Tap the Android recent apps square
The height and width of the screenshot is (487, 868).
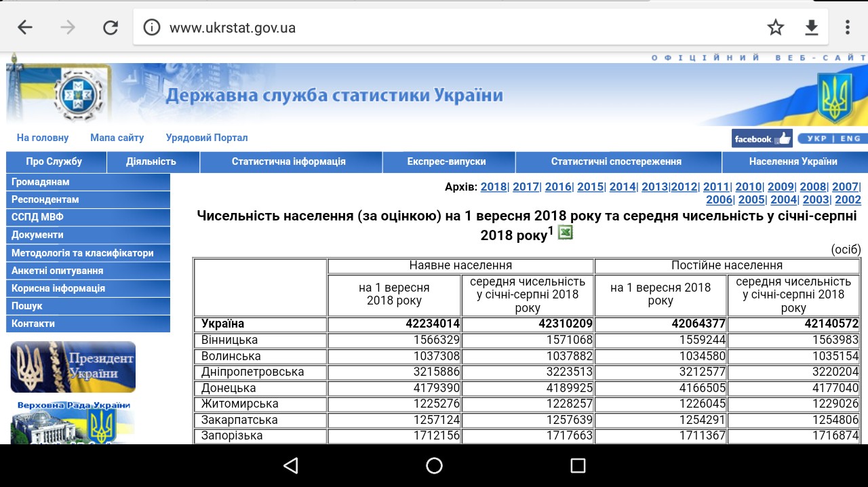tap(578, 465)
